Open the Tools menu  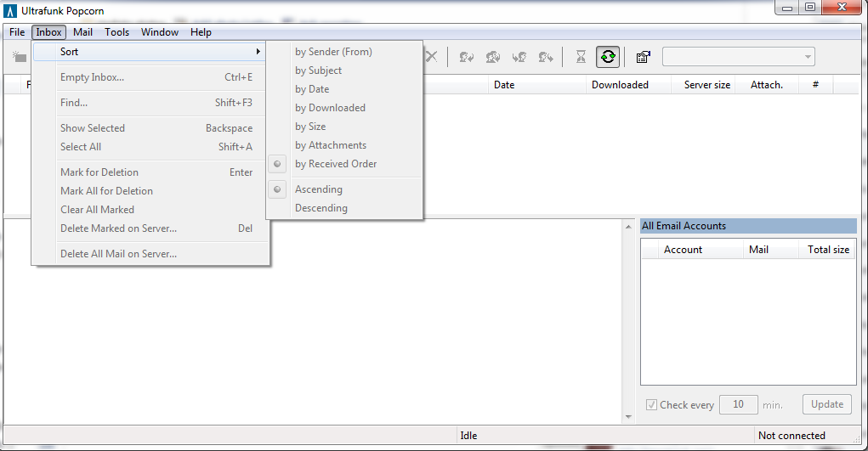coord(116,32)
